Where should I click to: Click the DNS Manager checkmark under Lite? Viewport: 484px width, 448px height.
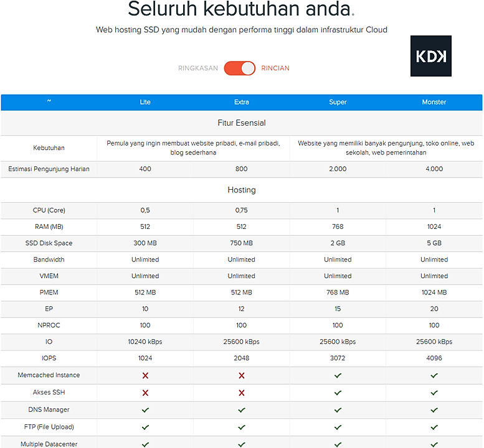click(145, 410)
